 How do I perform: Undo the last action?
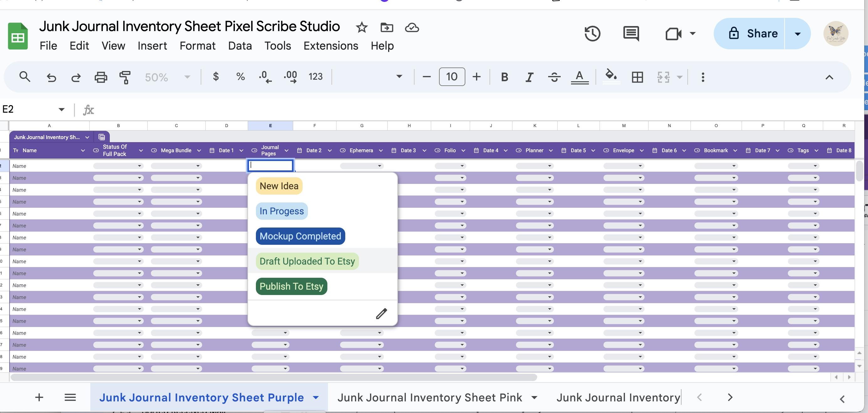pos(51,77)
